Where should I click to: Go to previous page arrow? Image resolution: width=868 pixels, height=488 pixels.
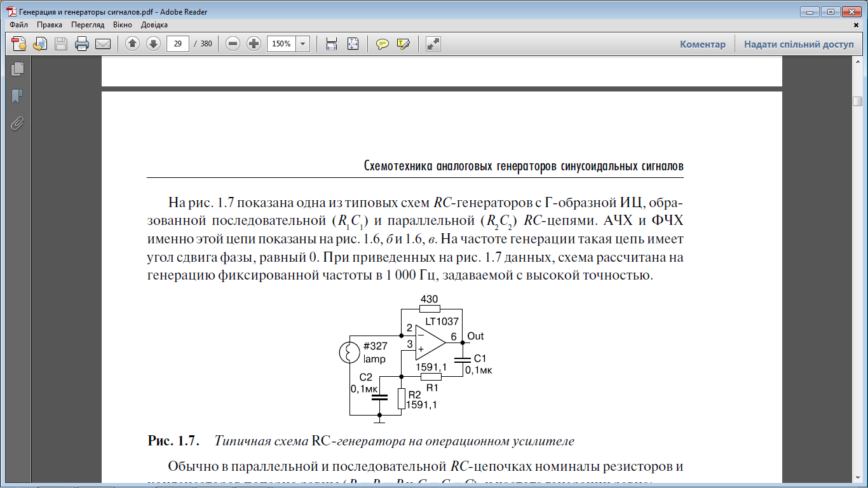click(132, 44)
